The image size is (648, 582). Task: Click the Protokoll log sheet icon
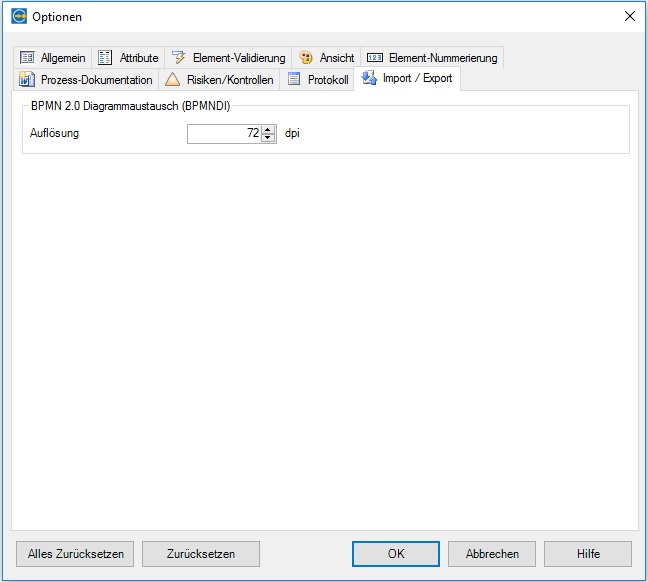point(294,79)
